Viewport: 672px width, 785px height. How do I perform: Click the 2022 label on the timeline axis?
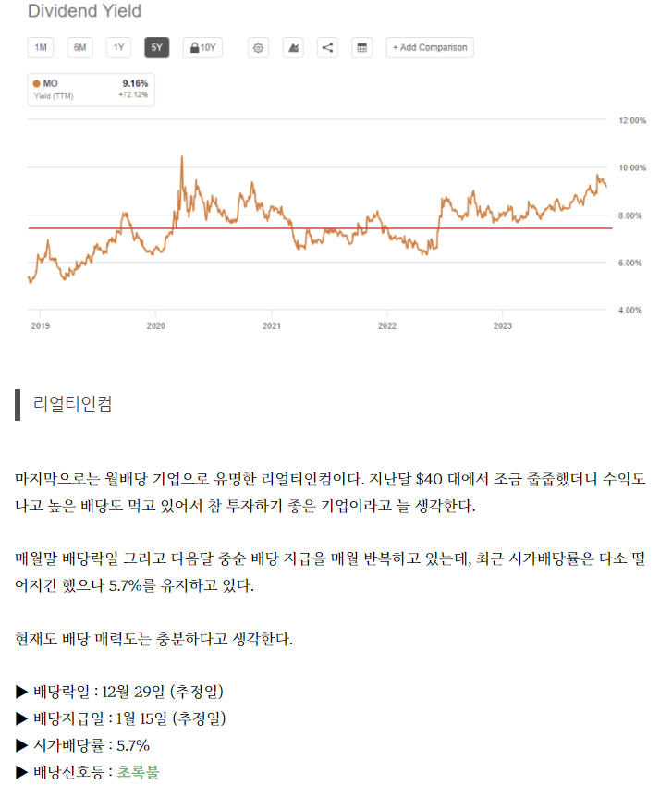point(386,325)
